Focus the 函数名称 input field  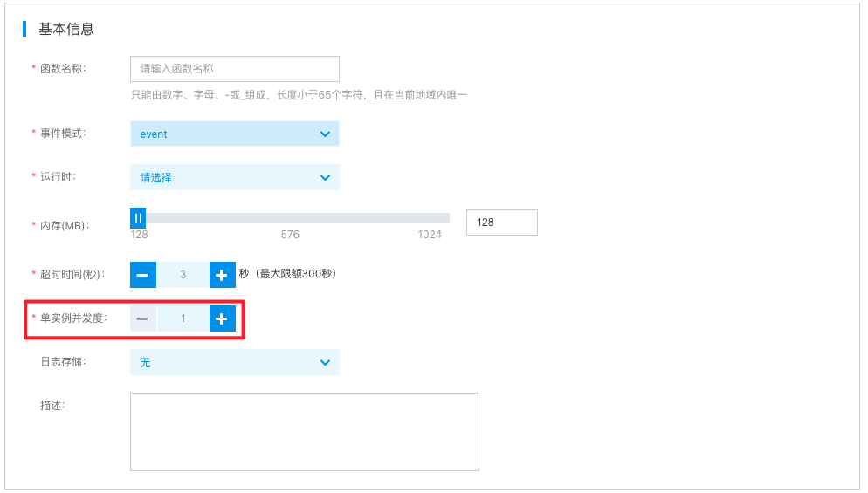[x=235, y=69]
